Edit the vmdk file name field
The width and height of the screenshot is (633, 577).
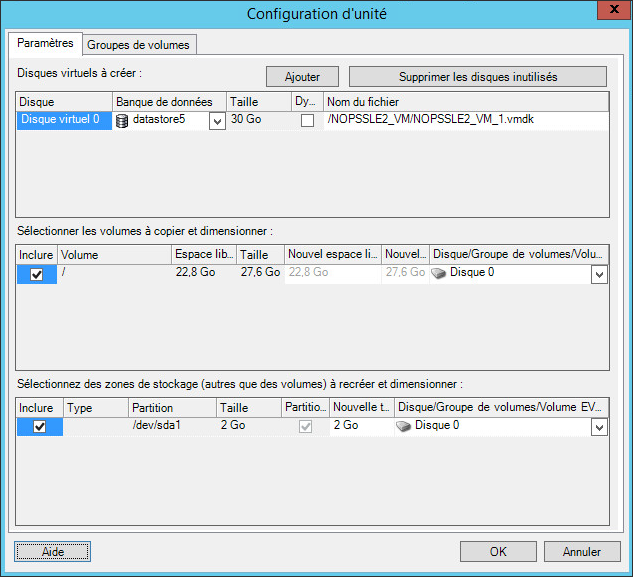tap(464, 121)
